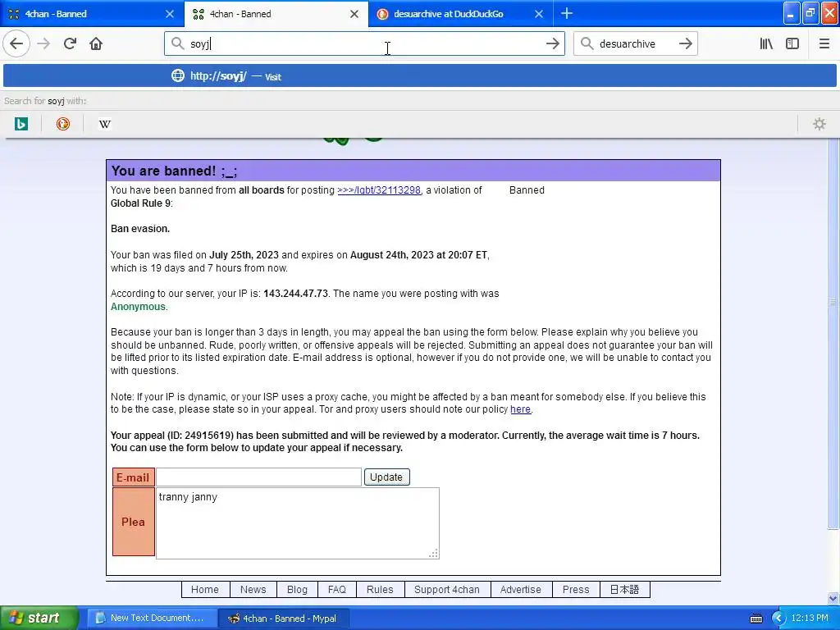Close the active 4chan - Banned tab
The image size is (840, 630).
pyautogui.click(x=354, y=14)
